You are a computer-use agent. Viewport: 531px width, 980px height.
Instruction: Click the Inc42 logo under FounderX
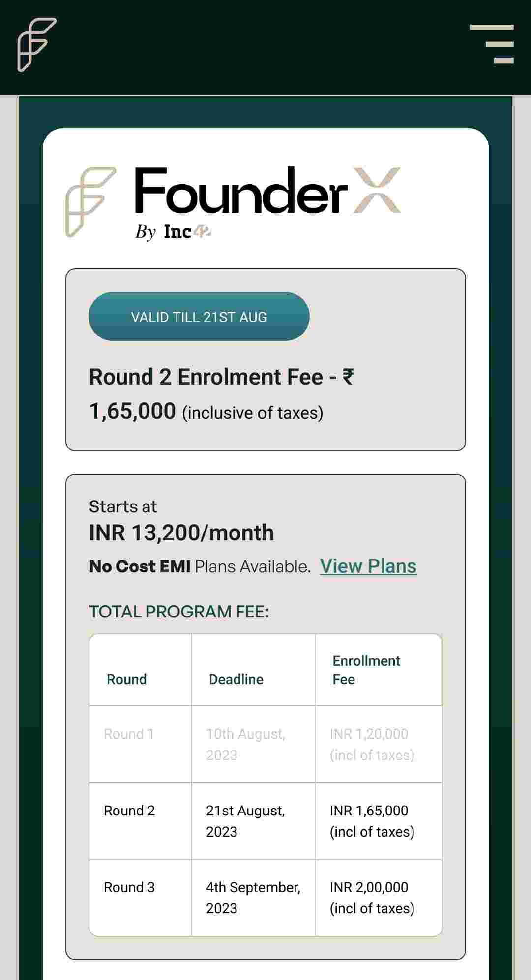coord(187,232)
